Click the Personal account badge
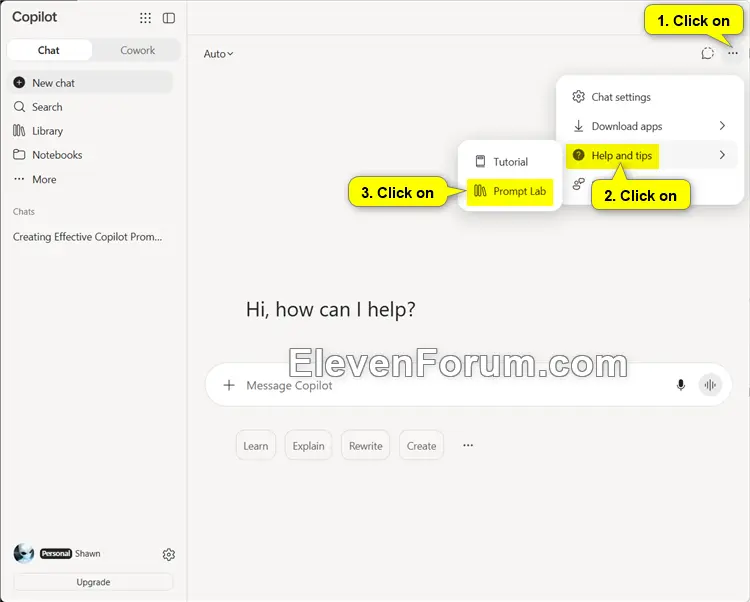Screen dimensions: 750x602 [55, 553]
